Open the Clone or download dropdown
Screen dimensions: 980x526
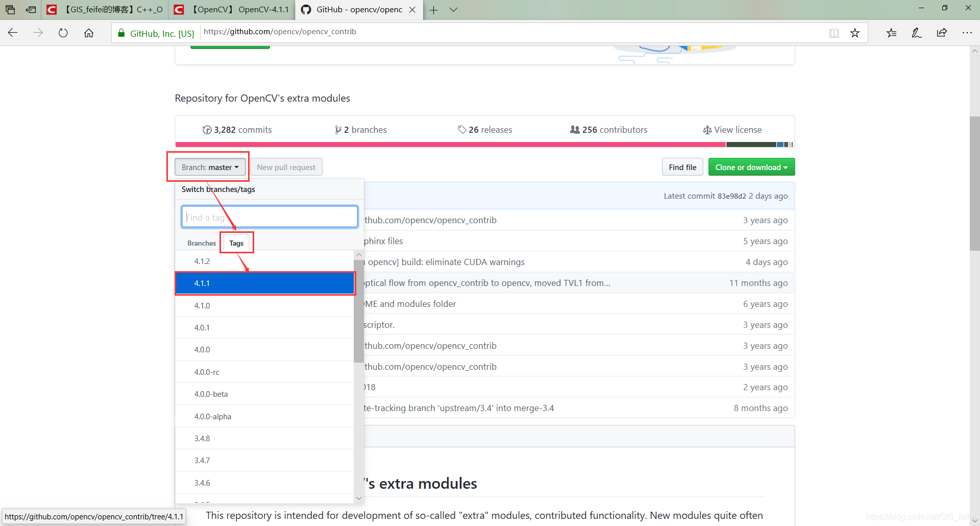[x=751, y=166]
